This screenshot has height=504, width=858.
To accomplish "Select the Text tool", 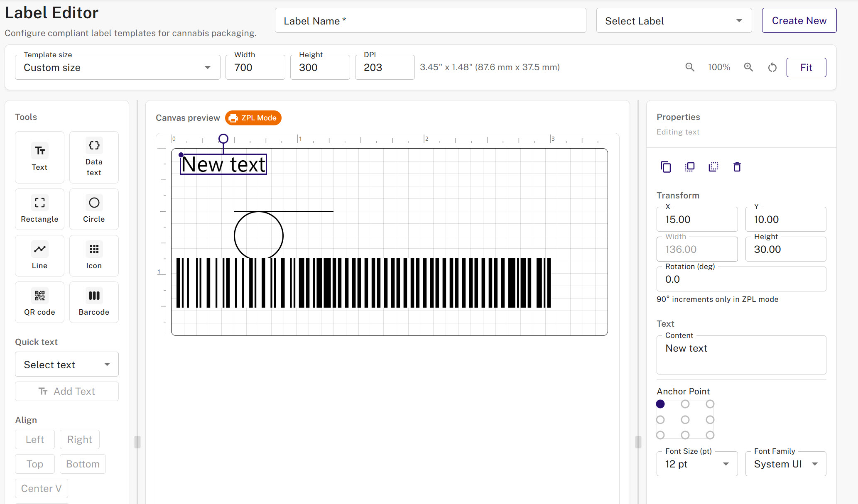I will 39,157.
